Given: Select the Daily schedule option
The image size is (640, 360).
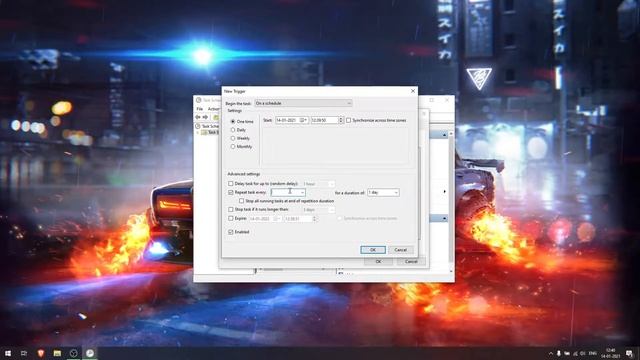Looking at the screenshot, I should [233, 130].
